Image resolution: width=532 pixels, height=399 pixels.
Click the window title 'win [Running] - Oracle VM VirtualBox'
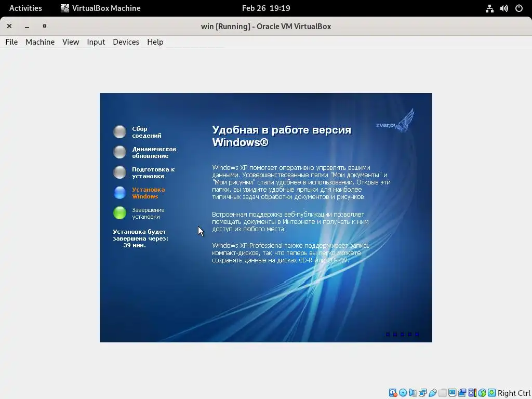pyautogui.click(x=266, y=26)
